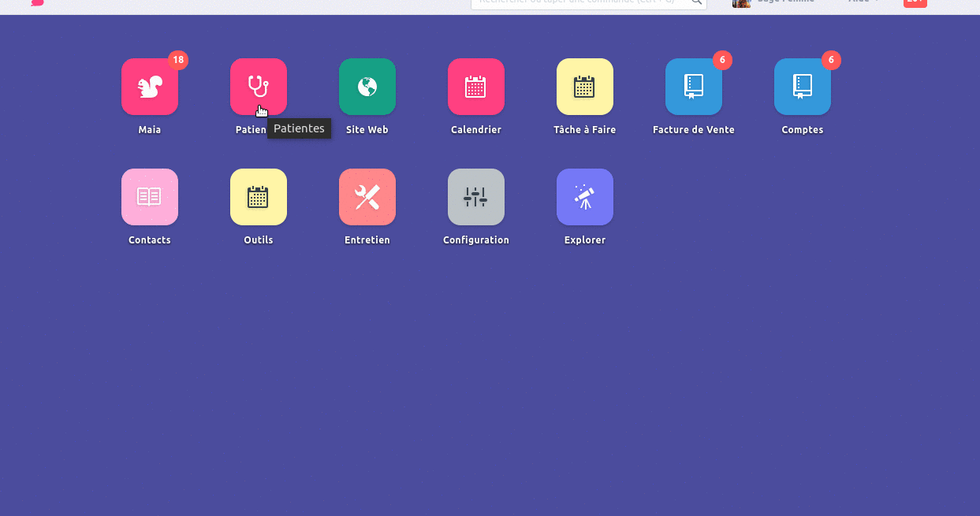Open the Entretien wrench app
The image size is (980, 516).
[367, 197]
